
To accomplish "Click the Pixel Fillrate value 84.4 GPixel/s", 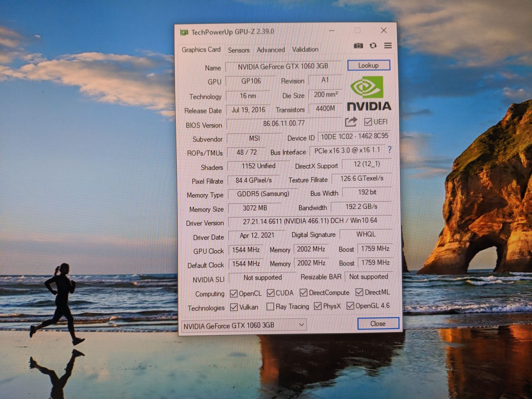I will [x=253, y=180].
